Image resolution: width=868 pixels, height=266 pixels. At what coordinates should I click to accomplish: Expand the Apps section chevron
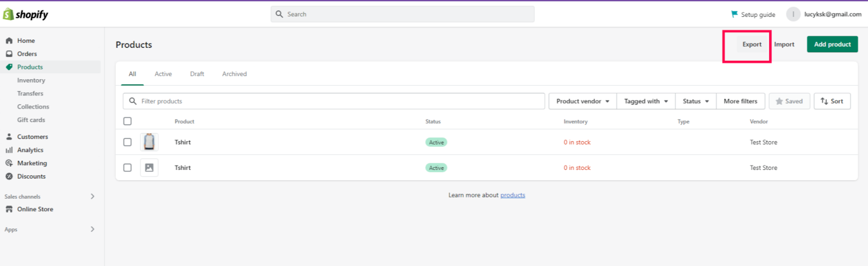pos(92,229)
